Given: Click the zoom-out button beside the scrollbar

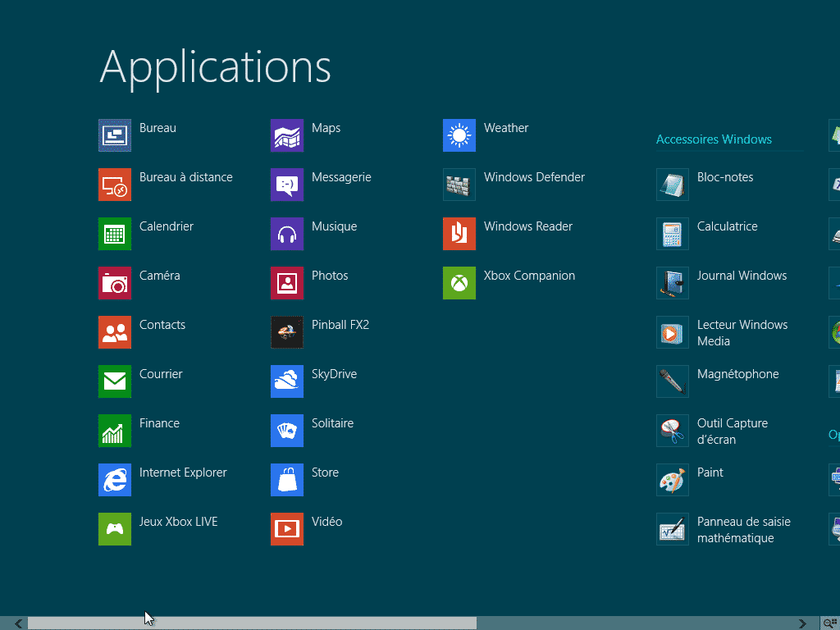Looking at the screenshot, I should click(830, 623).
